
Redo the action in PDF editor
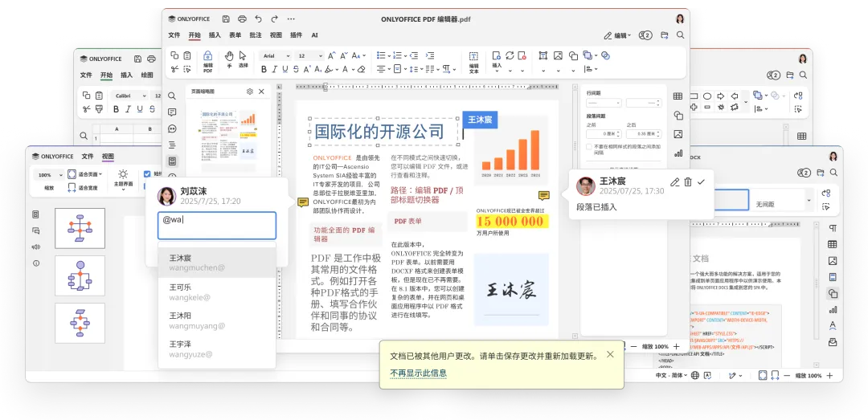click(274, 18)
